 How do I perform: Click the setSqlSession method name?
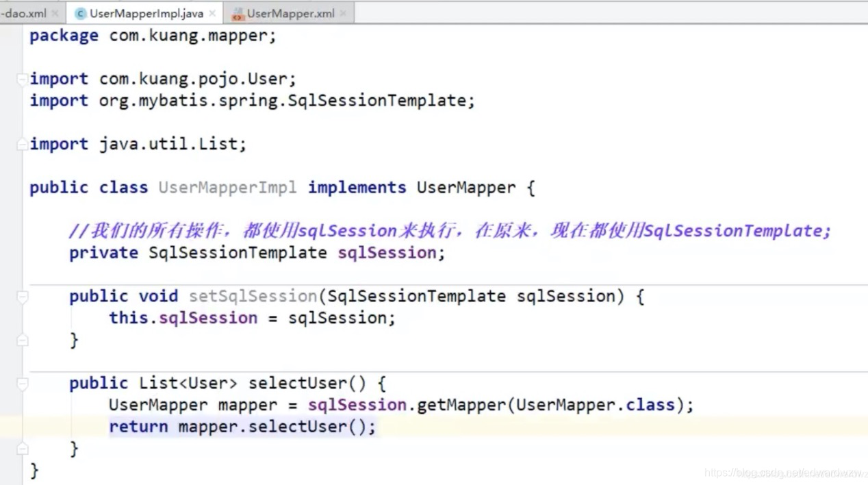pos(253,297)
